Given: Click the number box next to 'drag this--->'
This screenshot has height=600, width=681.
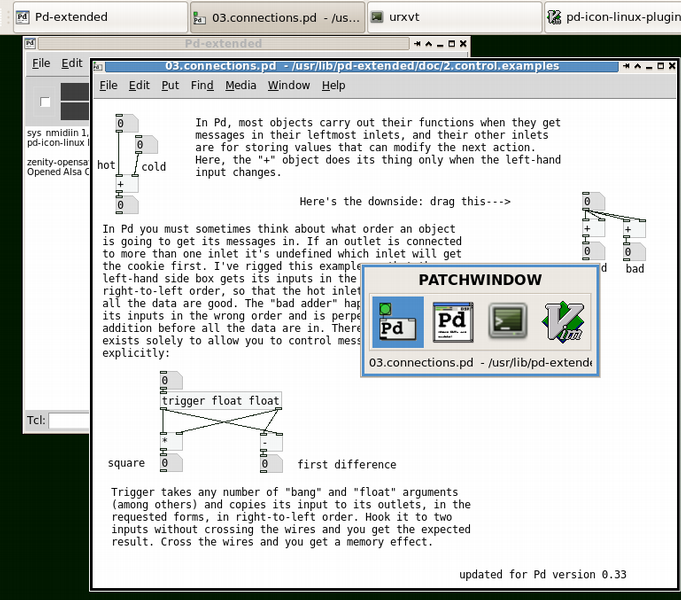Looking at the screenshot, I should 593,202.
